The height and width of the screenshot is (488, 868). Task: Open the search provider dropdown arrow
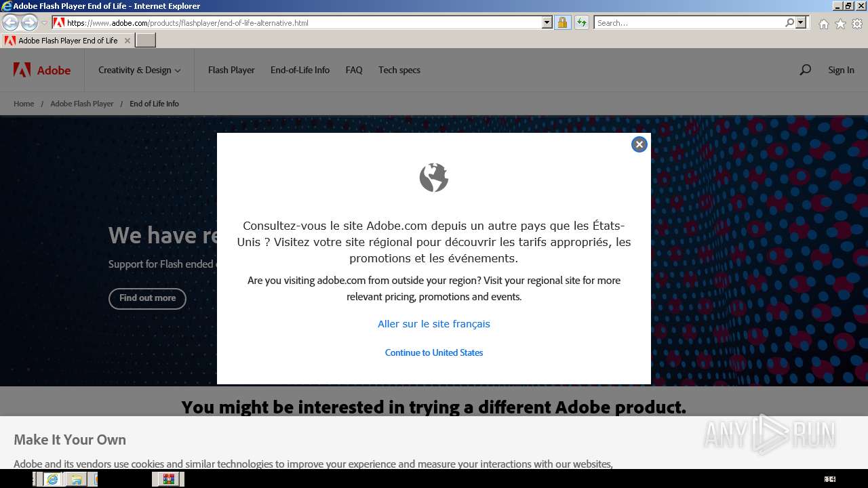[x=801, y=22]
